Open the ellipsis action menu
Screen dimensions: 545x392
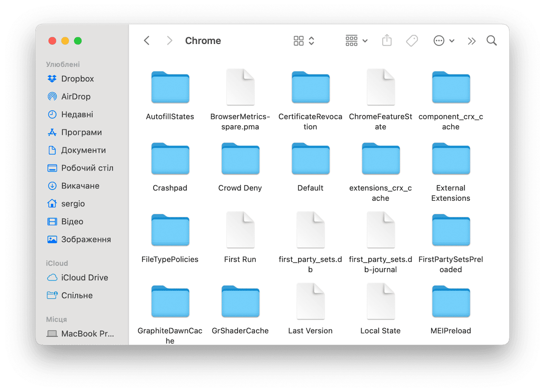tap(439, 41)
